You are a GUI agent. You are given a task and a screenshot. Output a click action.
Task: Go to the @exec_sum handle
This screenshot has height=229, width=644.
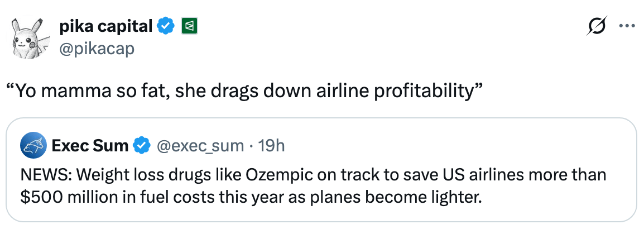(201, 146)
